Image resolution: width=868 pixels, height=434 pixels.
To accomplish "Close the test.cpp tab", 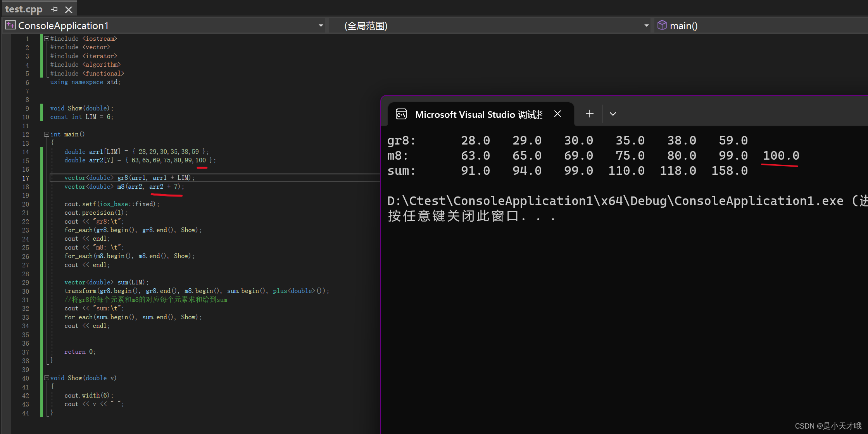I will (69, 9).
